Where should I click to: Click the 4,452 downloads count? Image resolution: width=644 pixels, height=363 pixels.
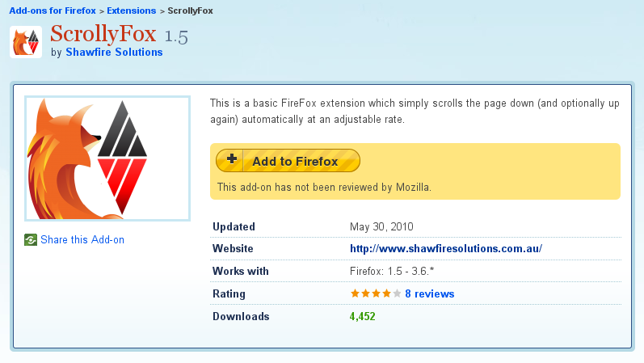point(362,317)
